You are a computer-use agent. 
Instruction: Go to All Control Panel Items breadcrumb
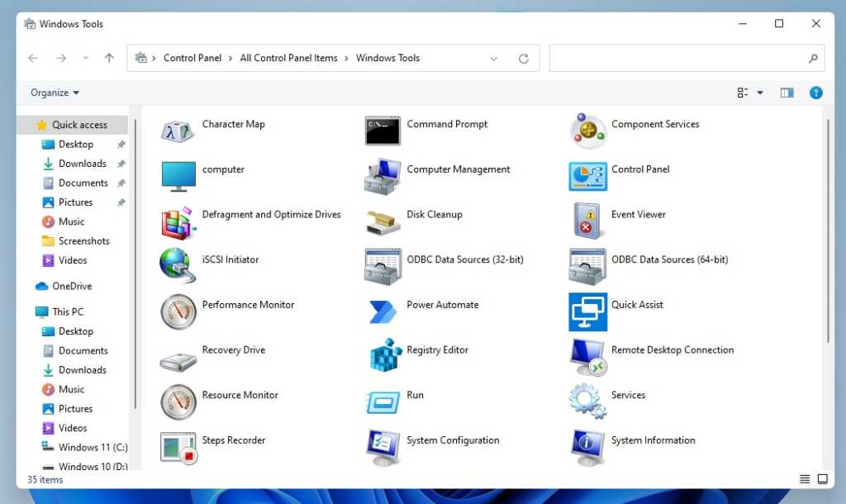click(288, 58)
